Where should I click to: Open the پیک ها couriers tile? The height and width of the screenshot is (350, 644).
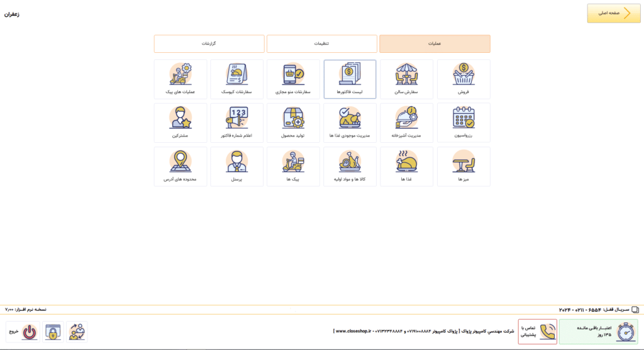coord(293,166)
